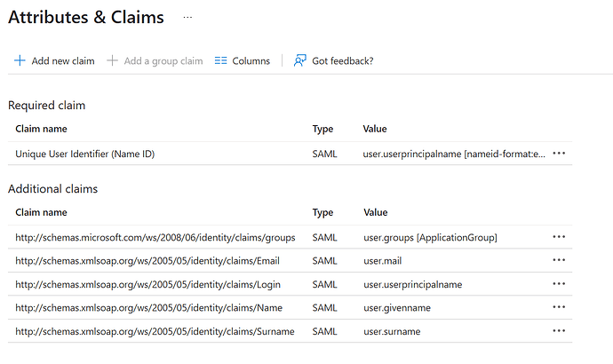Click the user.givenname value cell

point(397,307)
